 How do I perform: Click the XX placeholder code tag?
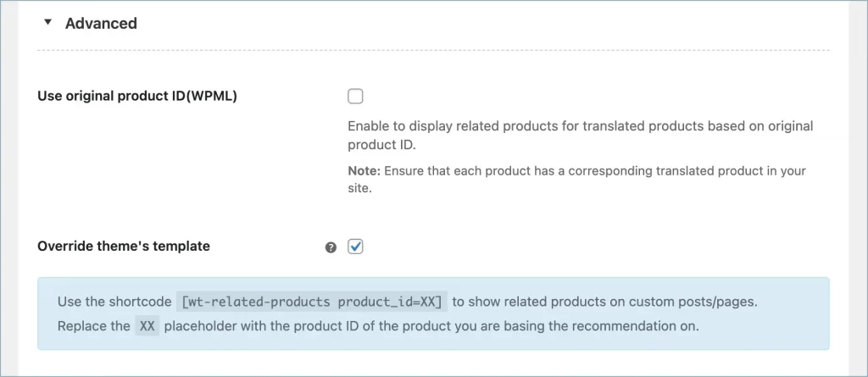click(147, 326)
